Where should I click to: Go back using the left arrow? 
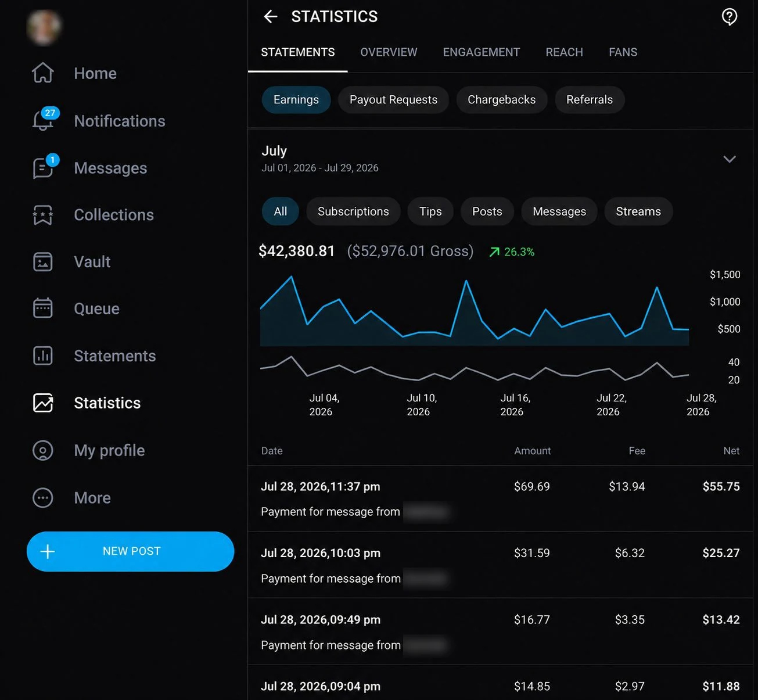click(271, 17)
